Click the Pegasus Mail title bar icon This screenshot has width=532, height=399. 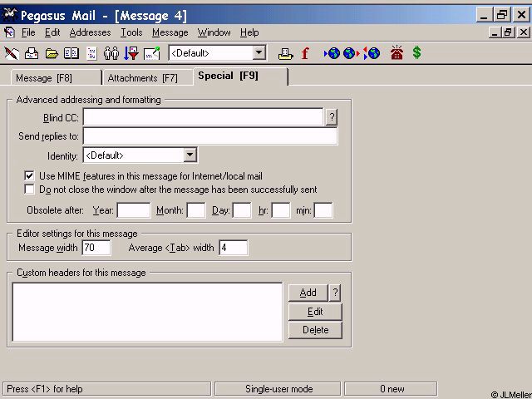pos(9,15)
